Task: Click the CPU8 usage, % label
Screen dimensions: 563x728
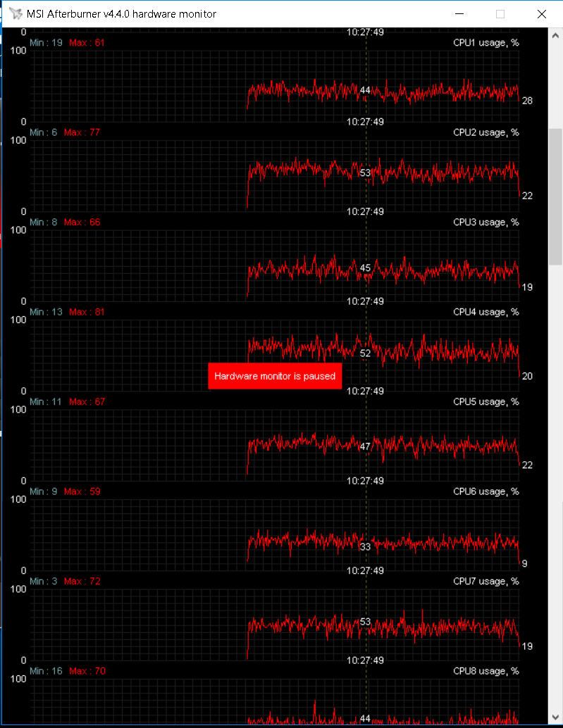Action: (x=486, y=671)
